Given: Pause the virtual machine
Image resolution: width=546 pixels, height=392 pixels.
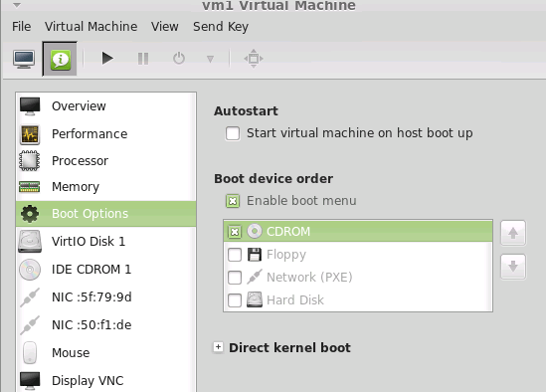Looking at the screenshot, I should point(143,59).
